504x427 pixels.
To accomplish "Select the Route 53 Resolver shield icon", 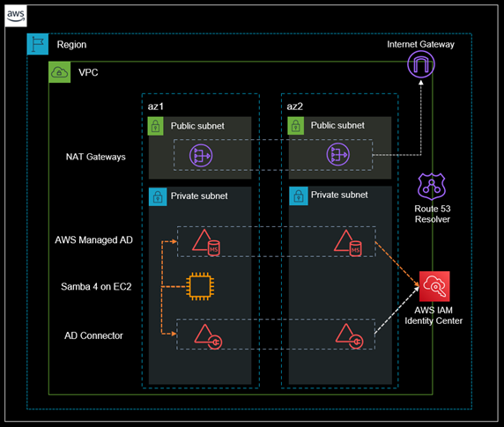I will (432, 187).
